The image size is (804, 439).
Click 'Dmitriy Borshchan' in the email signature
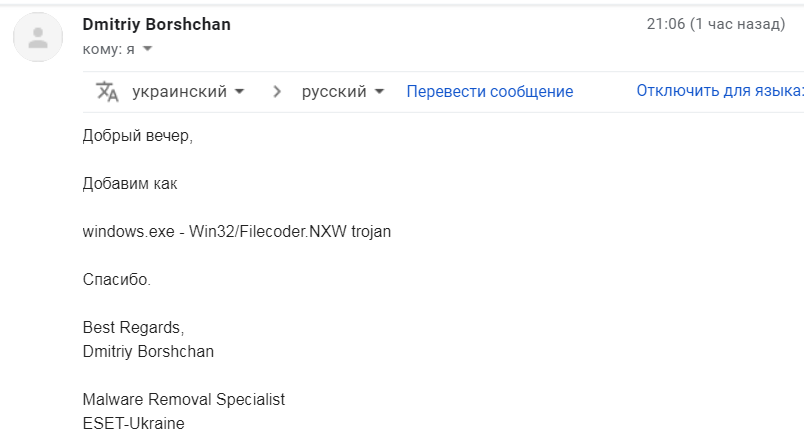pyautogui.click(x=148, y=351)
